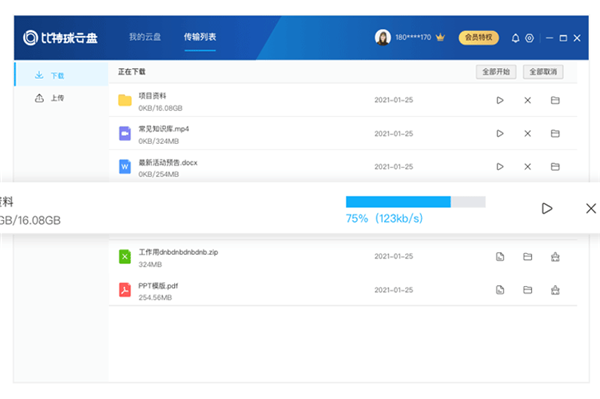Click the 比特球云盘 logo
Viewport: 600px width, 399px height.
tap(60, 37)
